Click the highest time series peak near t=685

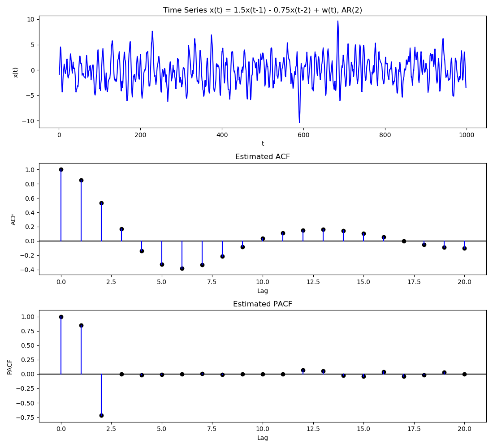tap(337, 22)
